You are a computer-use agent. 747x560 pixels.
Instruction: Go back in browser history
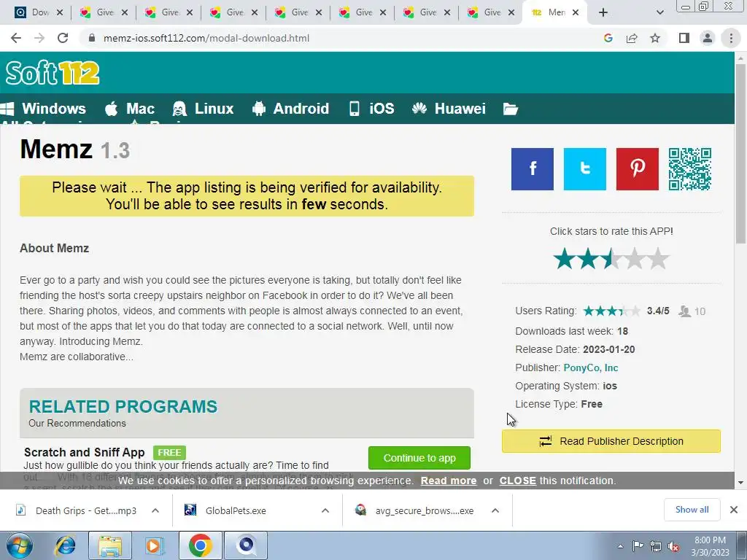tap(16, 38)
